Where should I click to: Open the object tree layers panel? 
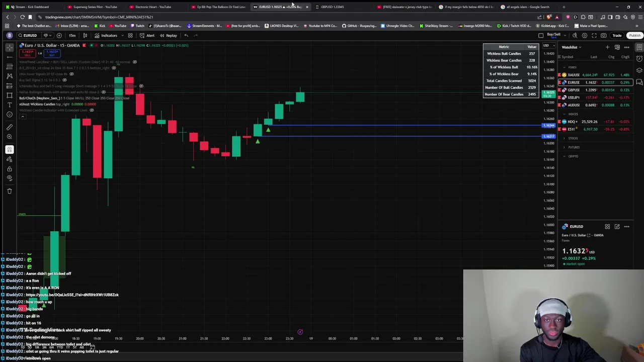pos(639,70)
